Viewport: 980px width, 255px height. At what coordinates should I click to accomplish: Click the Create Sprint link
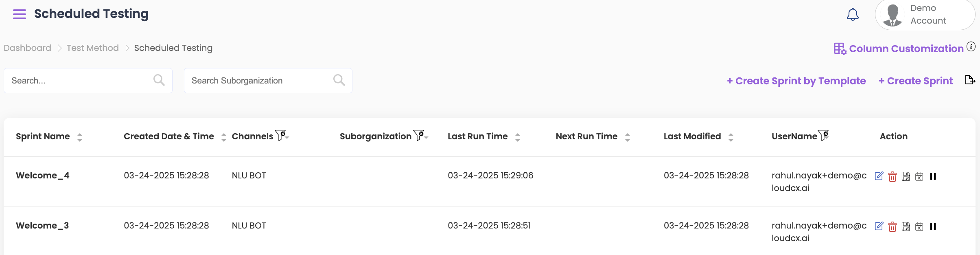(915, 81)
